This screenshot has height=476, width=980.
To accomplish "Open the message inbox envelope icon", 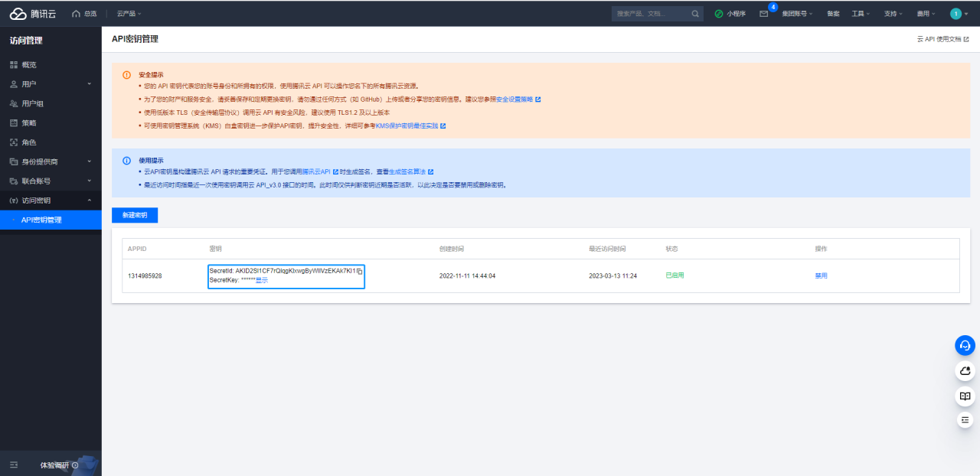I will click(763, 14).
